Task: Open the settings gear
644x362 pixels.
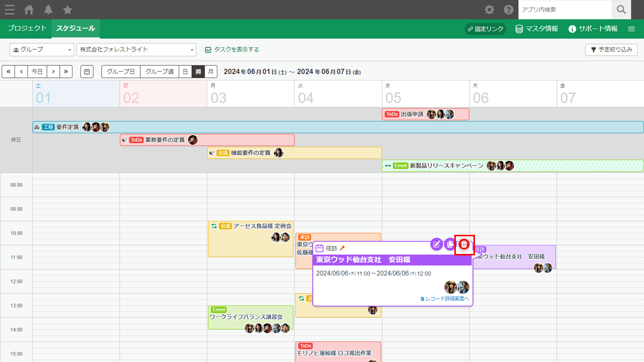Action: (x=489, y=10)
